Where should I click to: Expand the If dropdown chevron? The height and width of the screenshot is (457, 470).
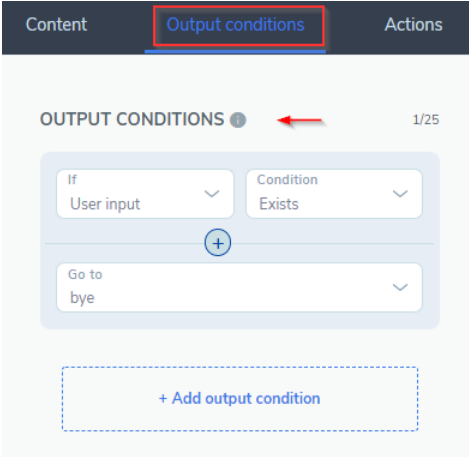[x=212, y=194]
